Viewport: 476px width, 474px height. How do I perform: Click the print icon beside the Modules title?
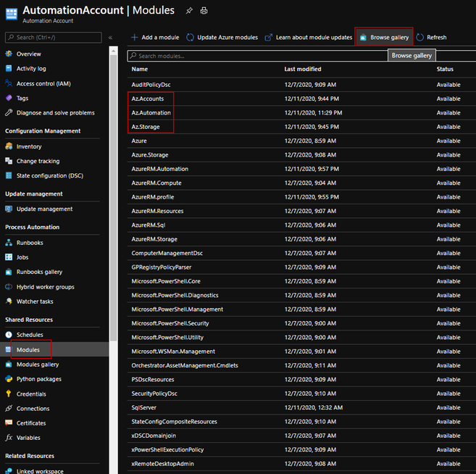[x=204, y=11]
